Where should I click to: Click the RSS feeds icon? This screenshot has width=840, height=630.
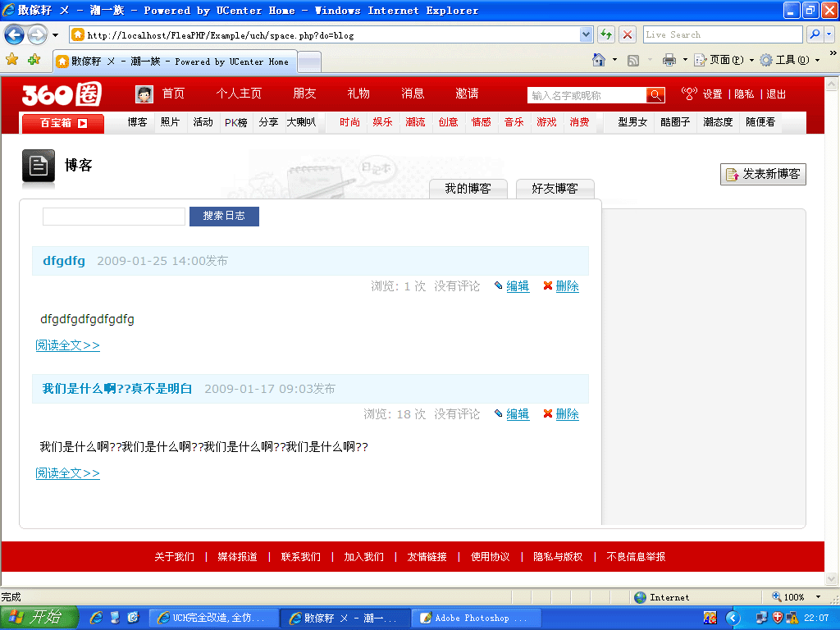click(x=633, y=61)
